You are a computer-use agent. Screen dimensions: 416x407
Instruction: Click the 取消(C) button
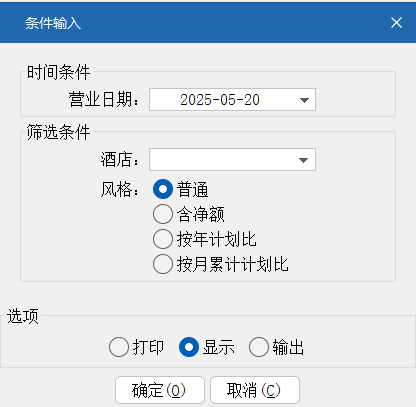tap(255, 390)
